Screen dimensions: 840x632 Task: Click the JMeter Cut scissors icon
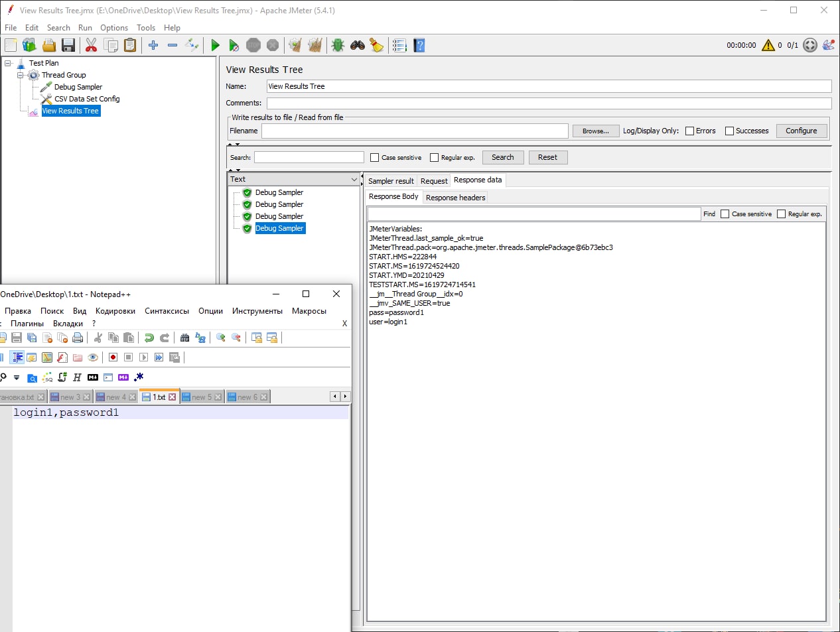[91, 45]
